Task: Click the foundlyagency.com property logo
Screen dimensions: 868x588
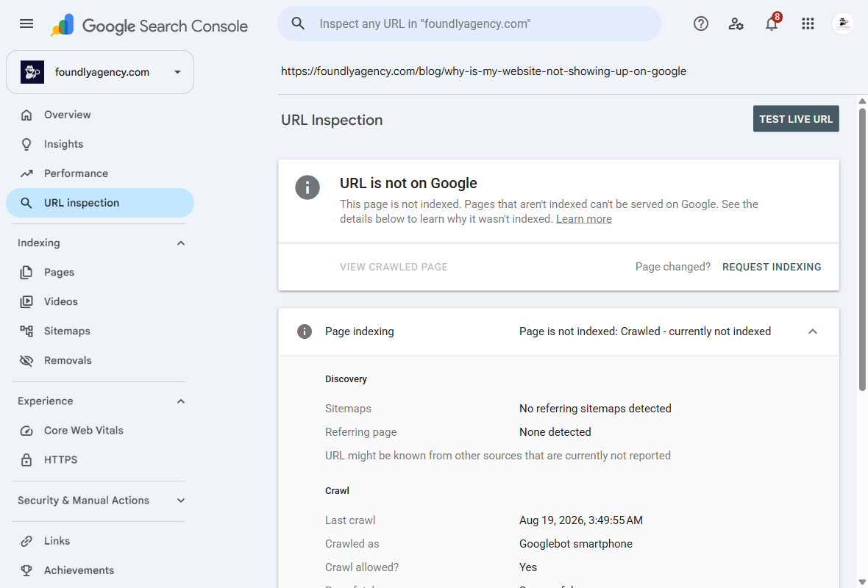Action: pos(32,73)
